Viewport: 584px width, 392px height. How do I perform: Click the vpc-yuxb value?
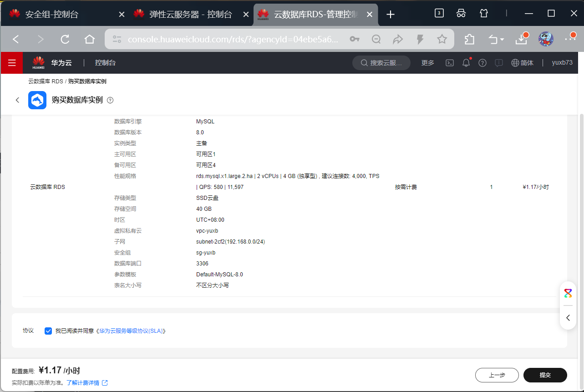coord(207,231)
